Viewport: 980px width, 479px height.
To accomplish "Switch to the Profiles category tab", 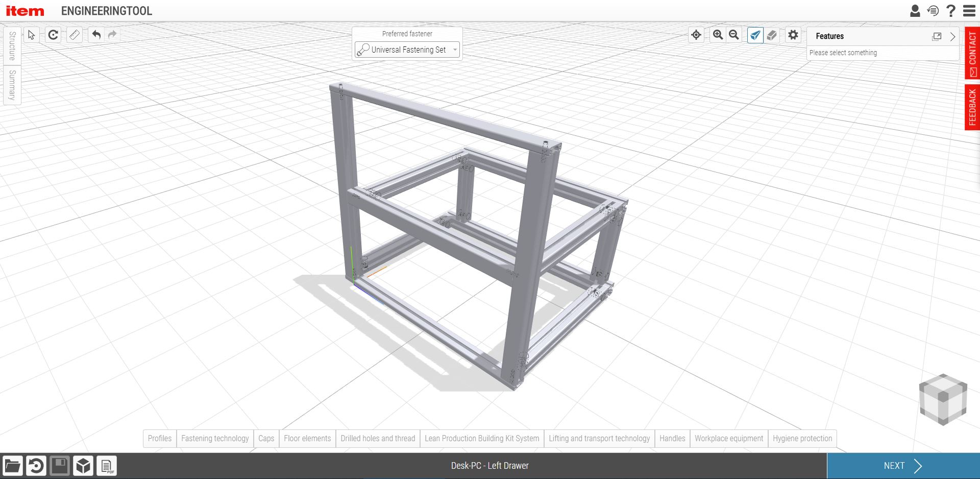I will pyautogui.click(x=160, y=438).
